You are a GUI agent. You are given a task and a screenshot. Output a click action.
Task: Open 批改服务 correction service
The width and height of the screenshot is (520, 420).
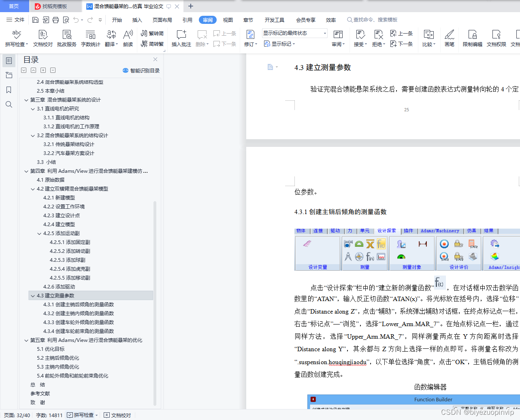67,39
